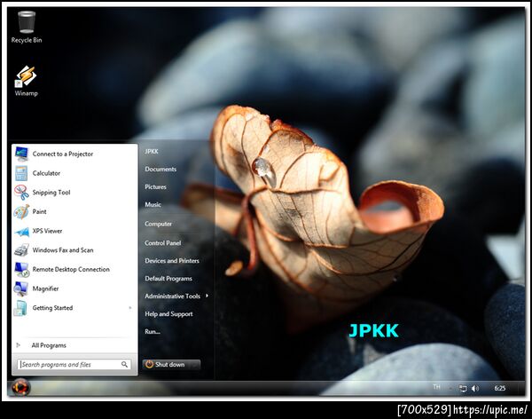The height and width of the screenshot is (419, 532).
Task: Click the Remote Desktop Connection icon
Action: coord(21,270)
